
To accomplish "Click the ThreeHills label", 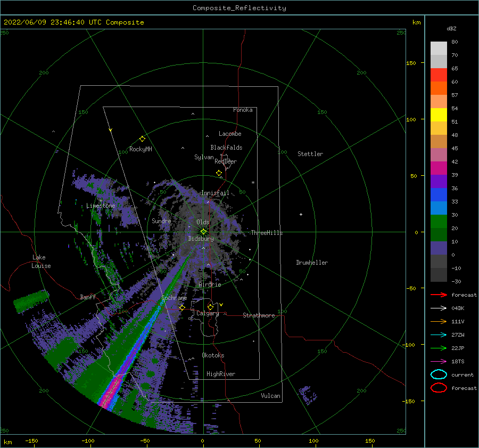I will coord(267,233).
